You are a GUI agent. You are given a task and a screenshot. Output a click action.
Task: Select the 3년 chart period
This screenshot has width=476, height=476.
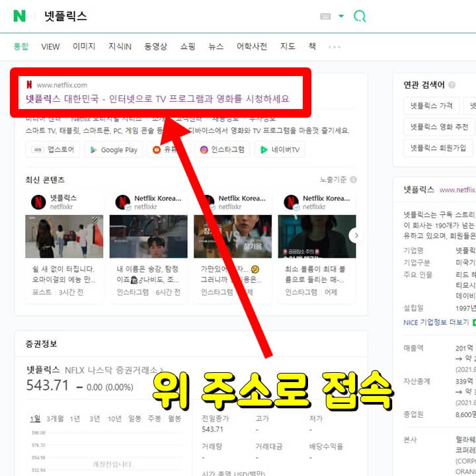click(95, 419)
